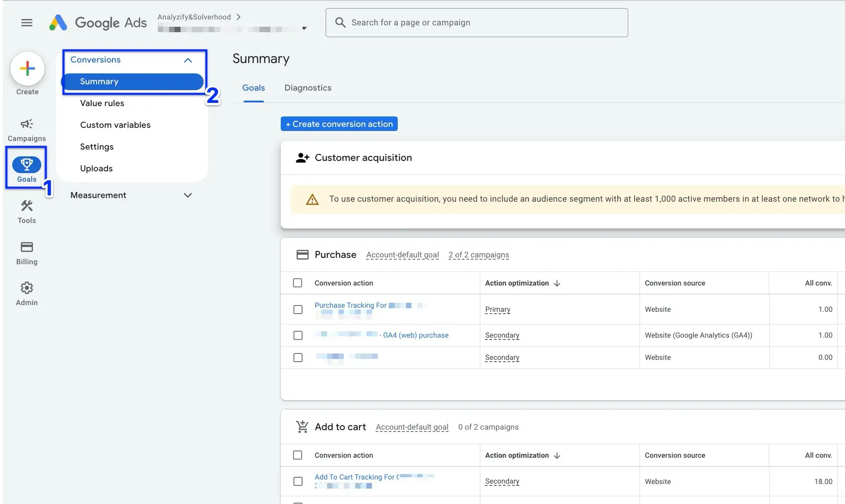
Task: Click the Measurement section label
Action: (98, 195)
